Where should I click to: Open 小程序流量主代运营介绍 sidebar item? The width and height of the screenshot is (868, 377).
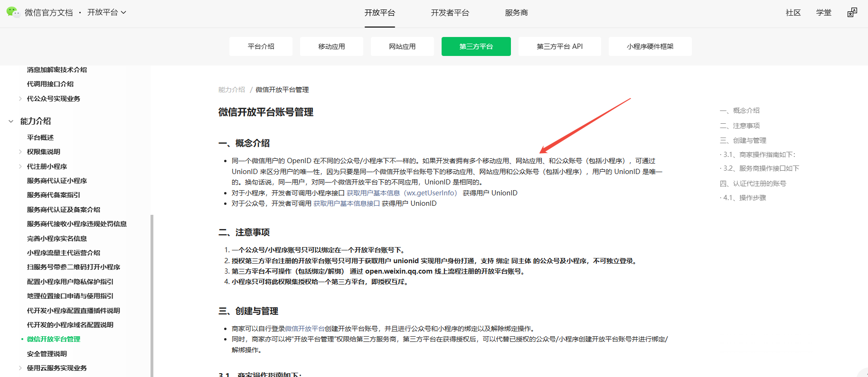(x=64, y=253)
